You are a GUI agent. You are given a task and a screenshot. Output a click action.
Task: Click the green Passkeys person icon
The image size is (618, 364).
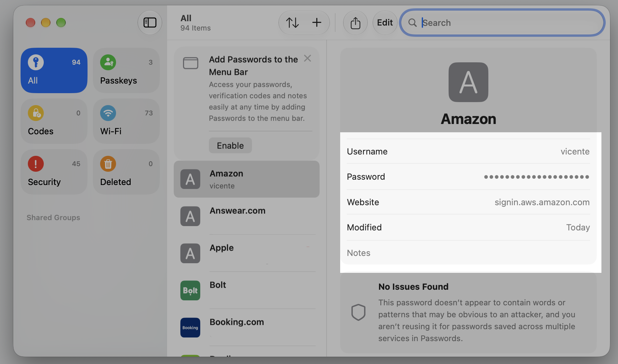pyautogui.click(x=108, y=62)
